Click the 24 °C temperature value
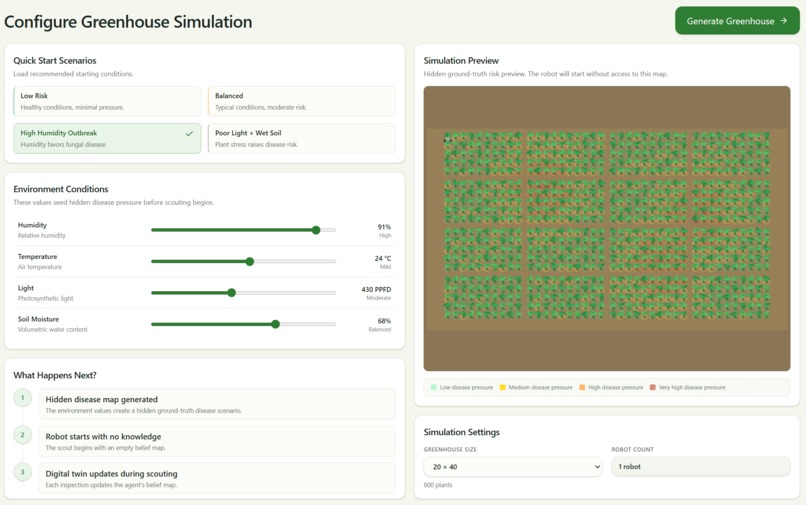This screenshot has width=806, height=505. pos(382,258)
